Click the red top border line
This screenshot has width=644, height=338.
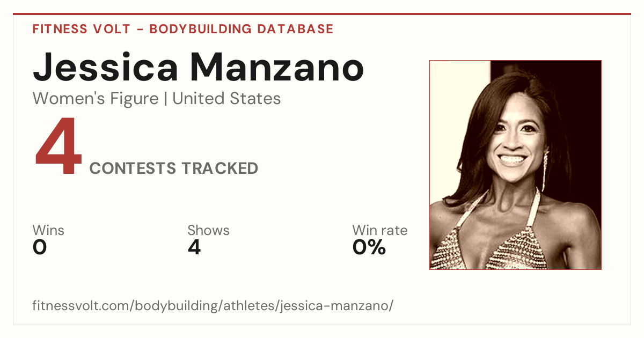click(x=322, y=14)
